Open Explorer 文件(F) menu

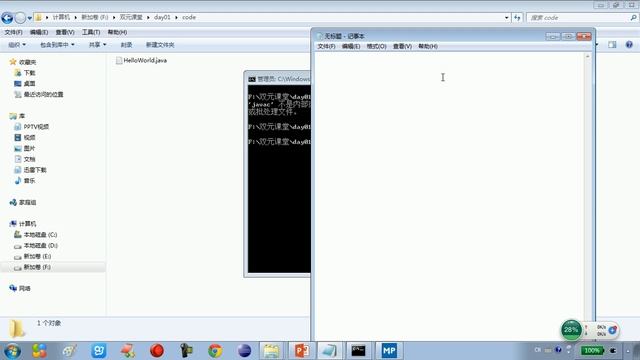pos(13,32)
